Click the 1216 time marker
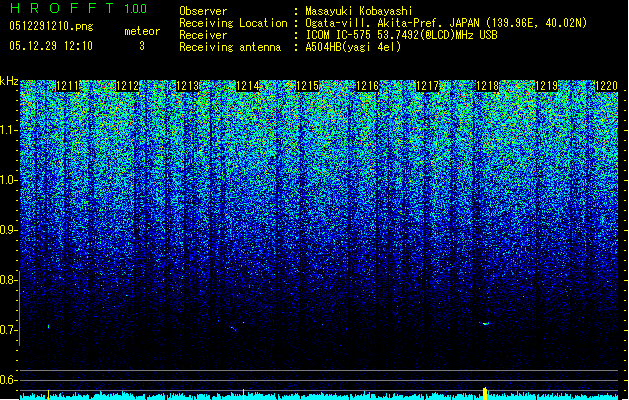The height and width of the screenshot is (400, 629). click(367, 86)
